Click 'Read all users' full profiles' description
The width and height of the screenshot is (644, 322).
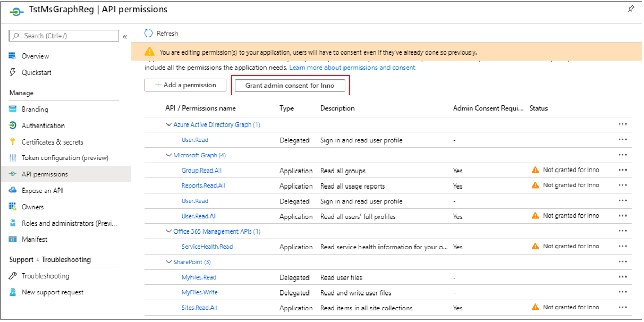[x=358, y=216]
